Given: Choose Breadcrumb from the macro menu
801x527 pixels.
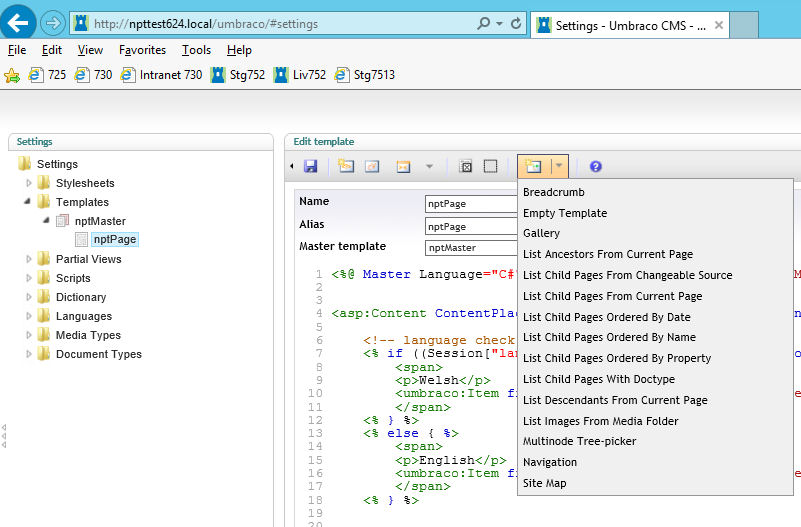Looking at the screenshot, I should click(x=554, y=192).
